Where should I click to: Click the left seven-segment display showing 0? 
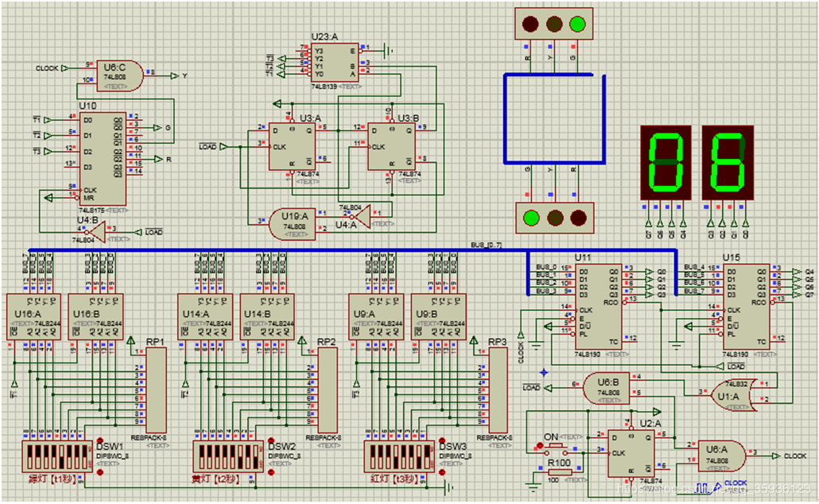coord(666,161)
